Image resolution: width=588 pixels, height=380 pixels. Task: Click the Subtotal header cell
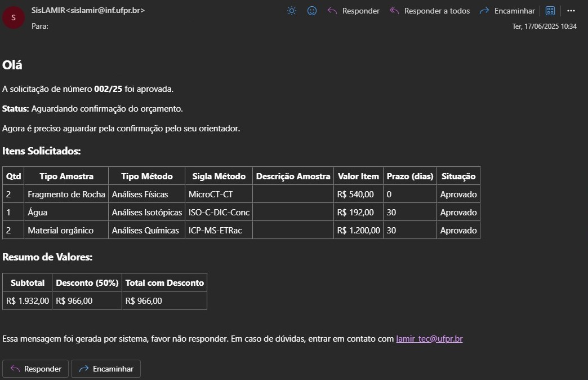tap(28, 283)
